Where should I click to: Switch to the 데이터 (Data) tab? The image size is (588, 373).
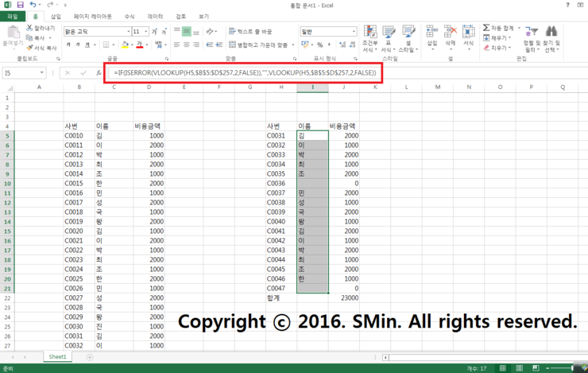[155, 17]
